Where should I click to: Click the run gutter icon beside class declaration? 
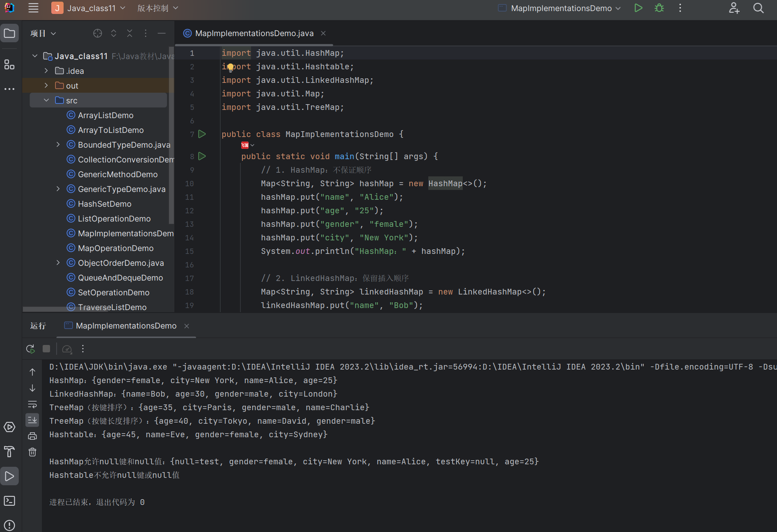pos(202,134)
